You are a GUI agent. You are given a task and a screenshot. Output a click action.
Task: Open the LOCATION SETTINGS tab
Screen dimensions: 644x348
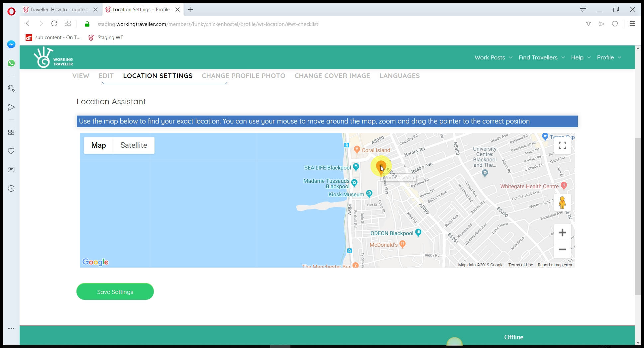(158, 76)
